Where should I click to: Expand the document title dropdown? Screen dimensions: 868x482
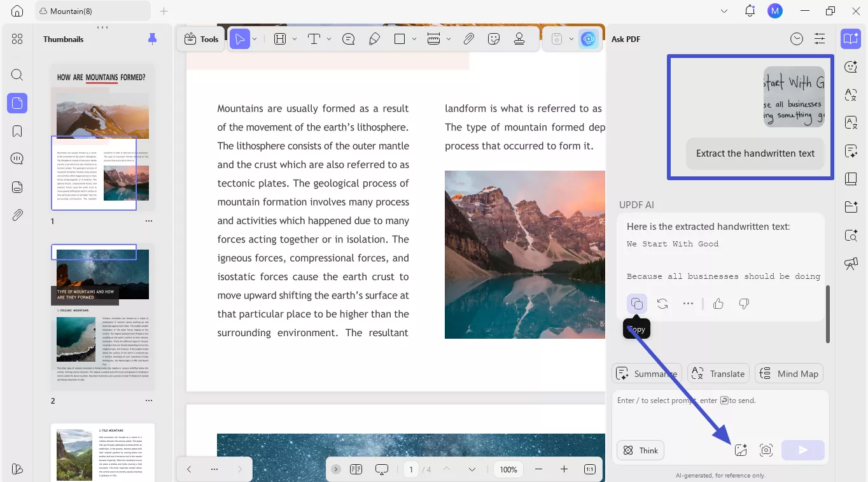(x=724, y=11)
